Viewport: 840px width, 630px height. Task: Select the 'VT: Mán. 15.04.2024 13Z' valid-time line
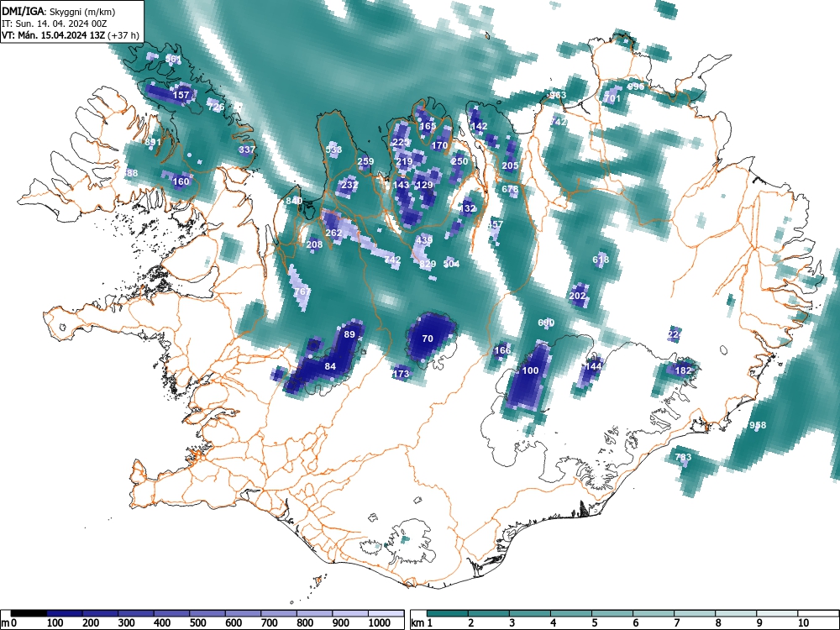coord(70,35)
